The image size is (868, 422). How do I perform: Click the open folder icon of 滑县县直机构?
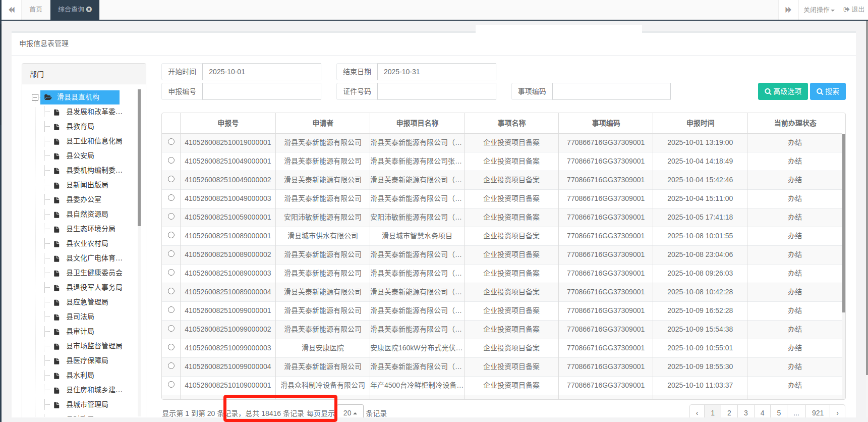(x=48, y=97)
